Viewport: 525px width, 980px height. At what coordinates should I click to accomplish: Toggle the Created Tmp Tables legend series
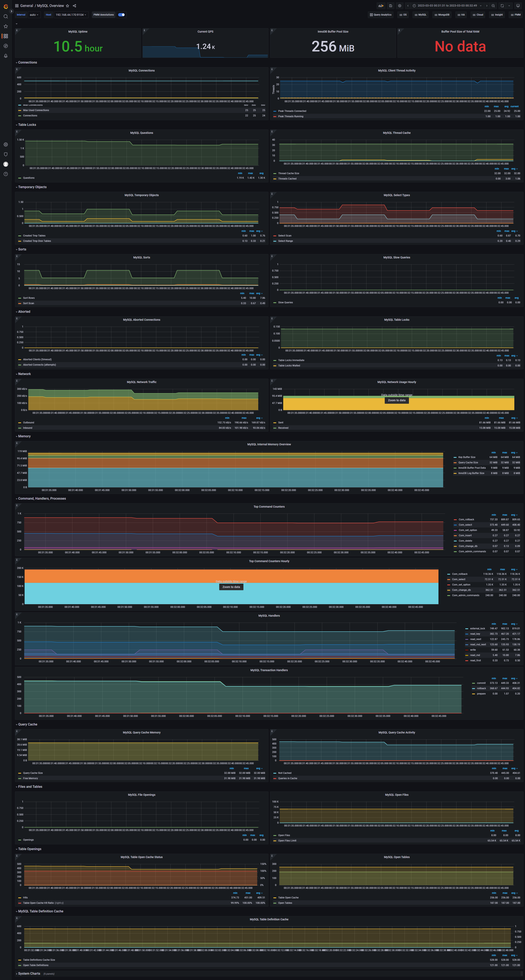click(x=34, y=235)
